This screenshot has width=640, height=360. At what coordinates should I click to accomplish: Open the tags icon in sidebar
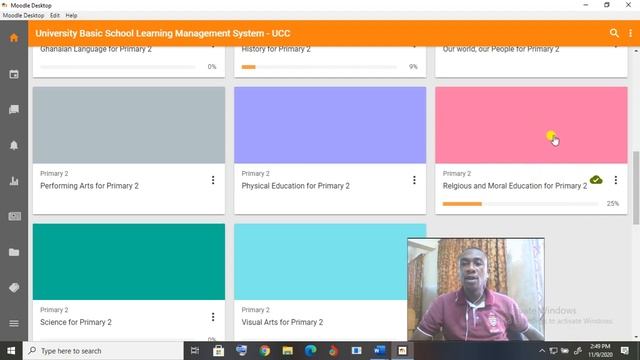point(14,288)
